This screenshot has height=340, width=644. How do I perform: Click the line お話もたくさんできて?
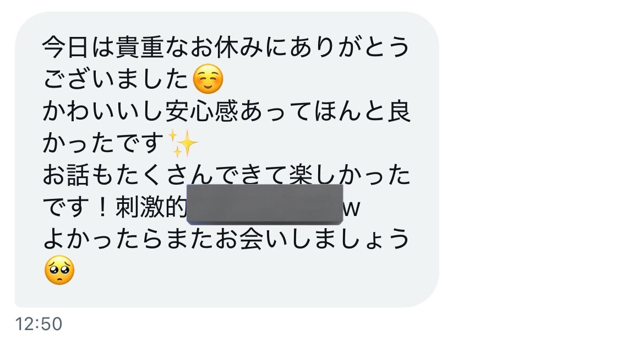[x=165, y=175]
